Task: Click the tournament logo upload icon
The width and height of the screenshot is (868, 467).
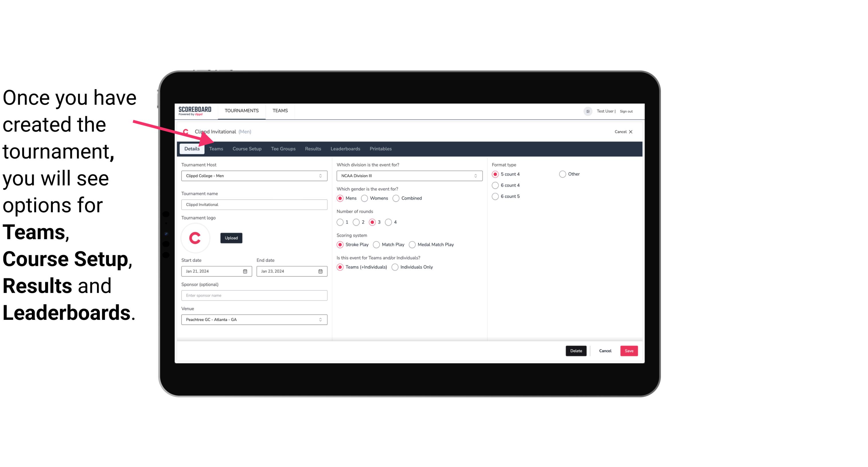Action: tap(231, 238)
